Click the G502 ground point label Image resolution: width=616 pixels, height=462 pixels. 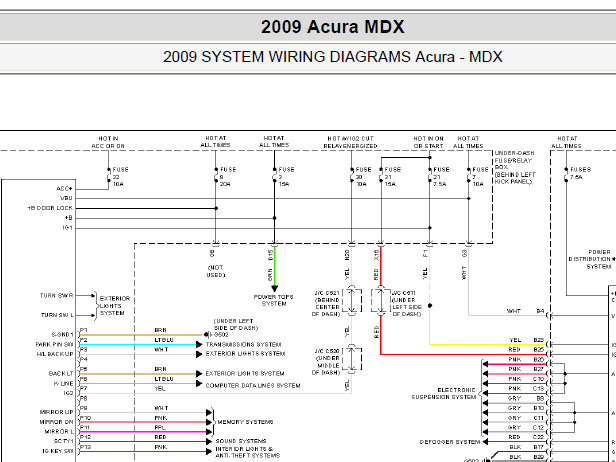click(221, 335)
